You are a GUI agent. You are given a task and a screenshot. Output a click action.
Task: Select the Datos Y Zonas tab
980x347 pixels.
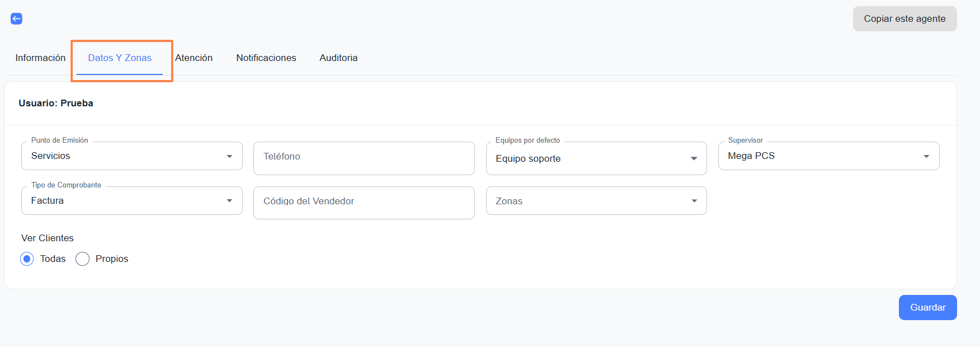pyautogui.click(x=120, y=58)
